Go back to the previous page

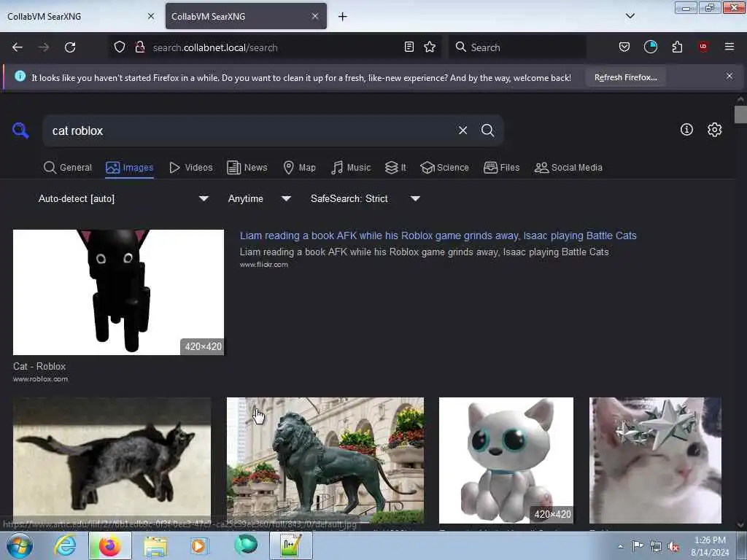coord(18,47)
